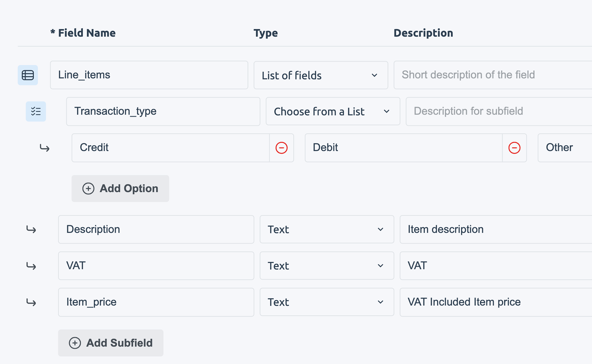Click the checklist icon beside Transaction_type

(36, 111)
